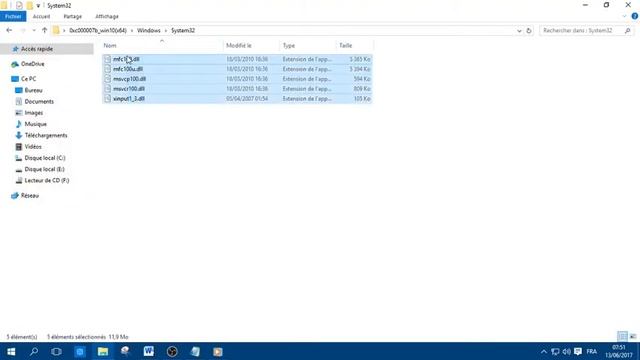Click the file icon of xinput1_3.dll
Image resolution: width=640 pixels, height=360 pixels.
[x=108, y=98]
